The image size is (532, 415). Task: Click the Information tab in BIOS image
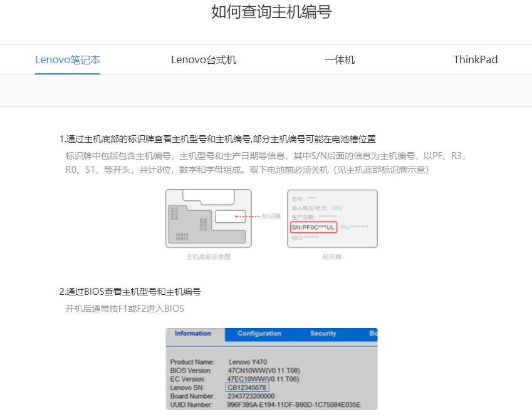[x=193, y=333]
